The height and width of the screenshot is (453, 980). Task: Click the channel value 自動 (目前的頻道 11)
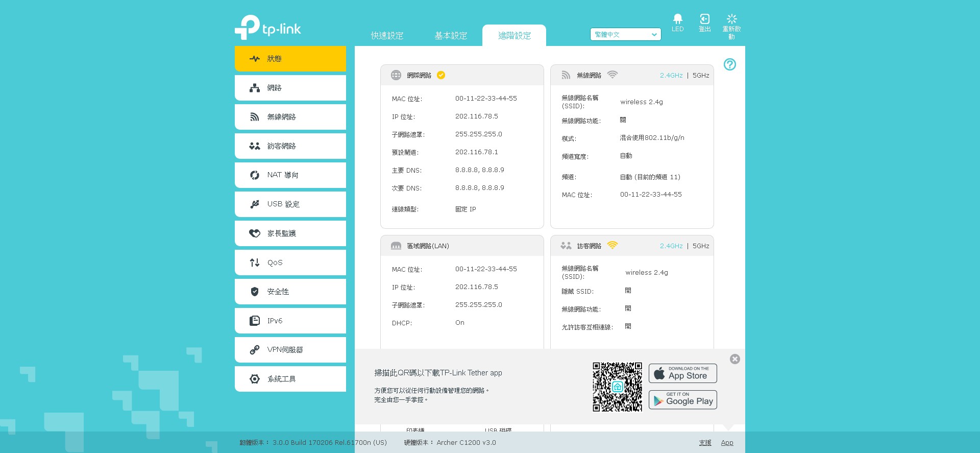coord(650,177)
